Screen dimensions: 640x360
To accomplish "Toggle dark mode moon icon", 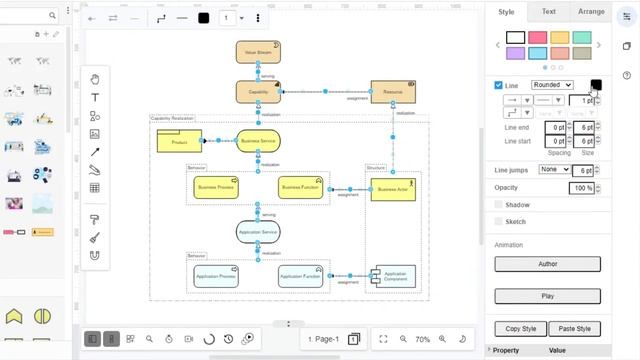I will pos(462,339).
